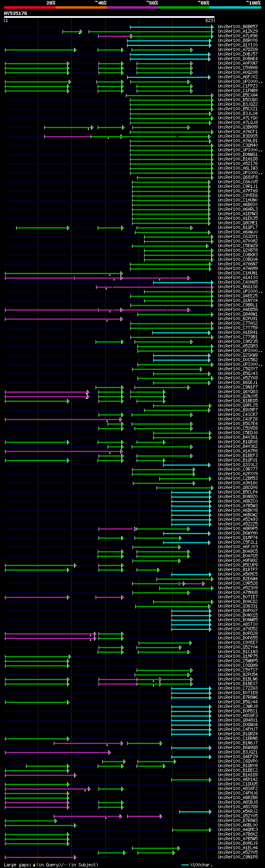Click the UniRef100_C0BGU4 label
The image size is (265, 868).
tap(238, 259)
